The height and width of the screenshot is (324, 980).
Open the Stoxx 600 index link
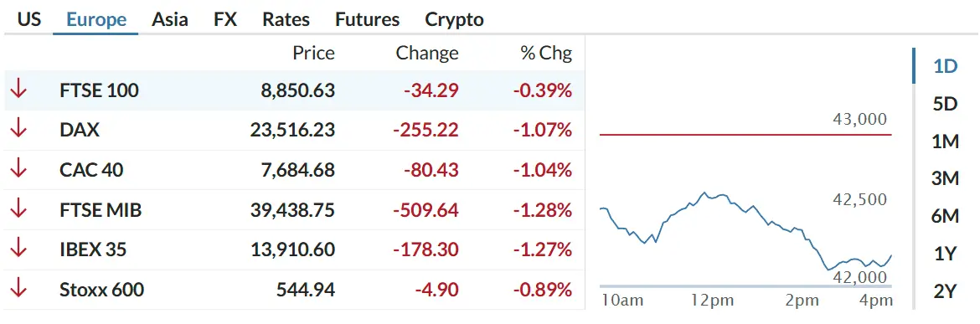[x=102, y=290]
